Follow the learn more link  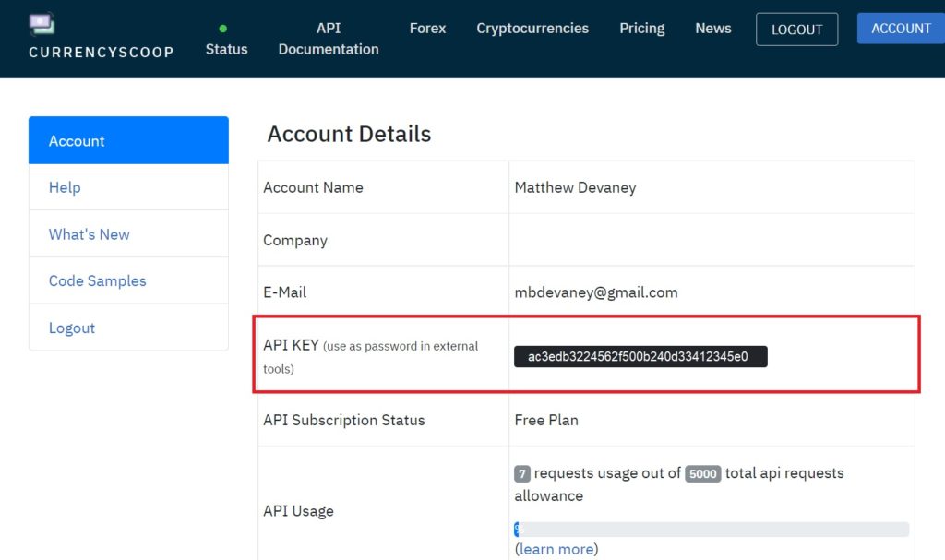556,549
